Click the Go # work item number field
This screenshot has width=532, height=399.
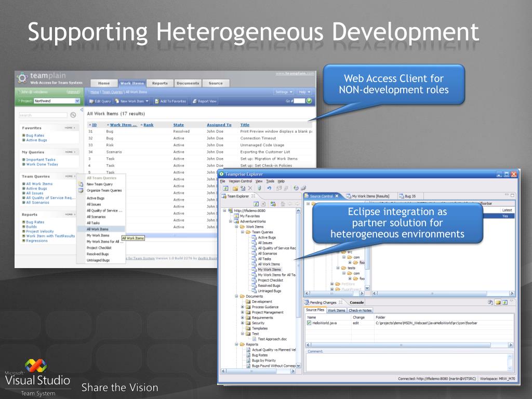click(299, 101)
